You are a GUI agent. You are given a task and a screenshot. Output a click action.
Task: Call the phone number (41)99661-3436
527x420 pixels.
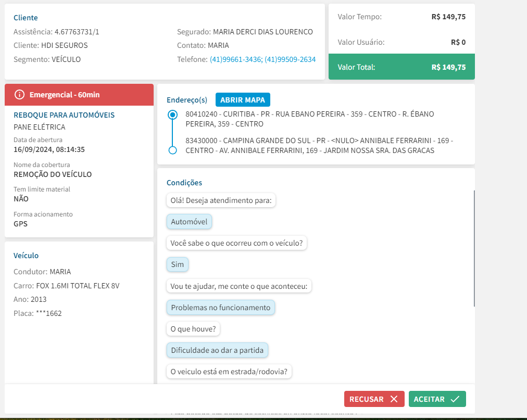click(x=235, y=59)
